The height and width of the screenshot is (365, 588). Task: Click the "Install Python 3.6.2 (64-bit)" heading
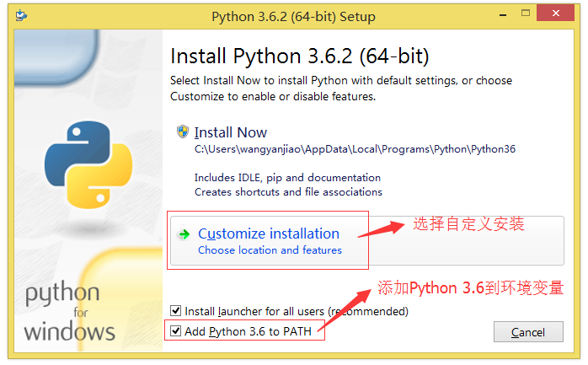tap(300, 56)
